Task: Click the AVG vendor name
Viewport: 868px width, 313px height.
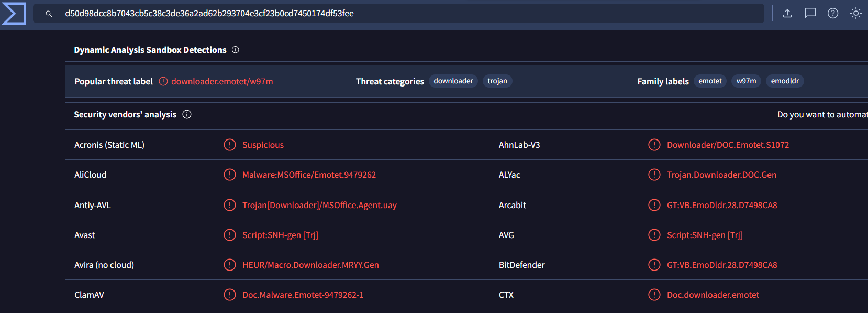Action: (x=506, y=235)
